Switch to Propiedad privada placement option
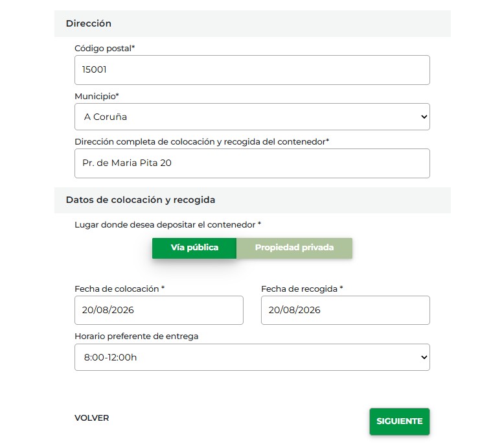480x448 pixels. (294, 248)
